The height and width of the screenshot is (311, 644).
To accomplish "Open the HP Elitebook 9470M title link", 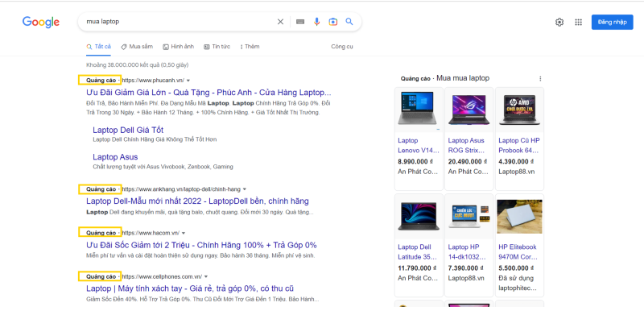I will (518, 252).
